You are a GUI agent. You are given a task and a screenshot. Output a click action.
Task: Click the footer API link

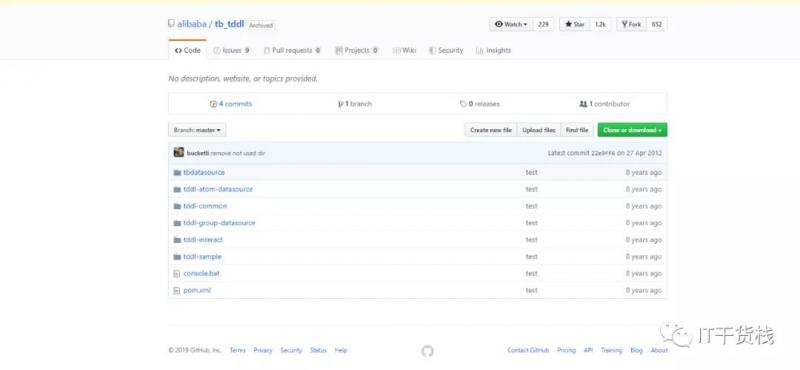point(588,351)
